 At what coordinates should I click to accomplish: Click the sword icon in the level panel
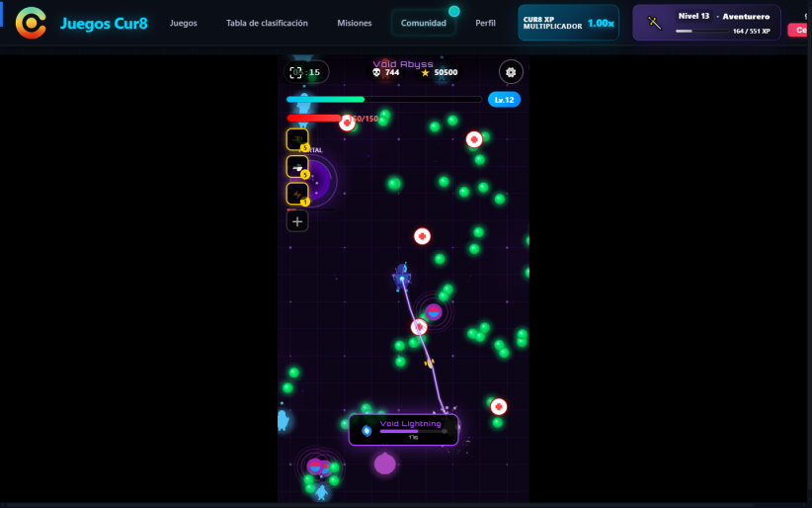pos(655,23)
